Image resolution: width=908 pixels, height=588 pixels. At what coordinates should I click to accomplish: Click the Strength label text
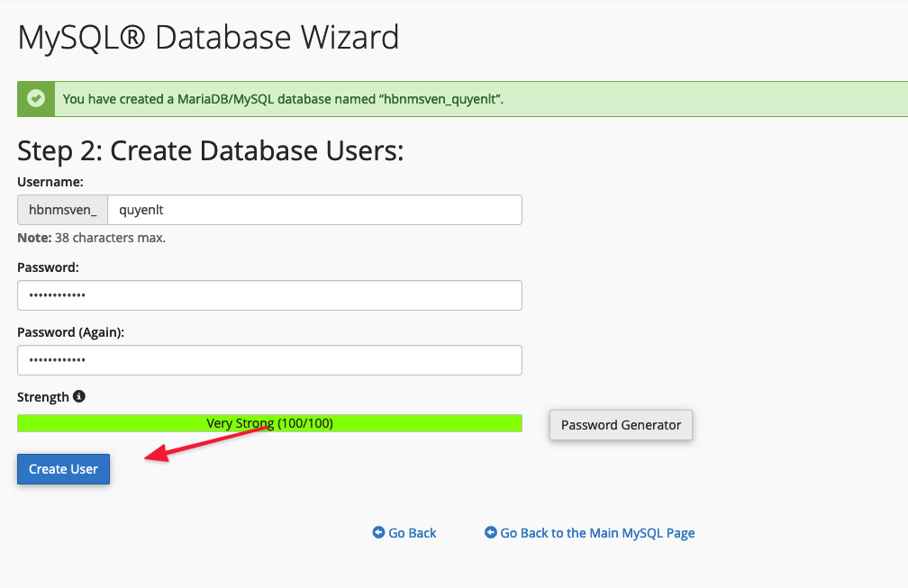pyautogui.click(x=43, y=397)
